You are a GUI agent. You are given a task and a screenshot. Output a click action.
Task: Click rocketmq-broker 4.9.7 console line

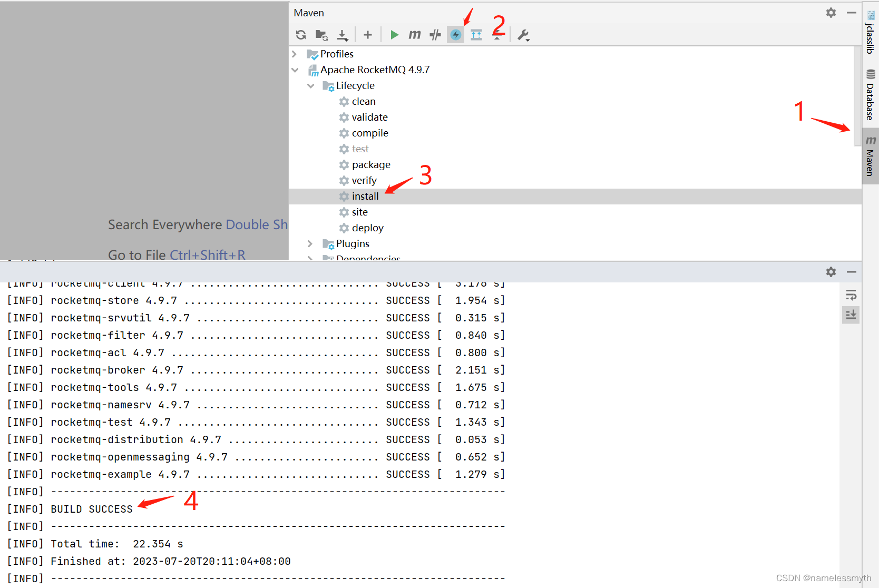(256, 370)
